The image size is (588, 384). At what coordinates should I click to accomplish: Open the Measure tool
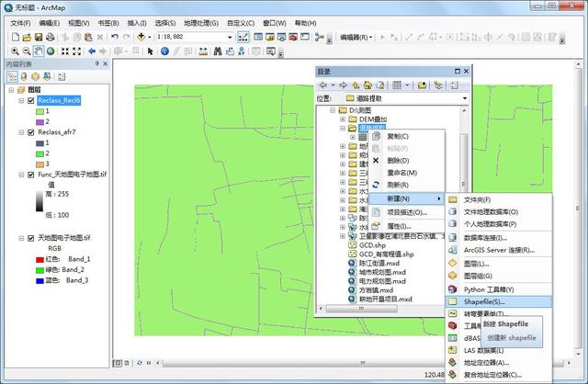point(203,51)
